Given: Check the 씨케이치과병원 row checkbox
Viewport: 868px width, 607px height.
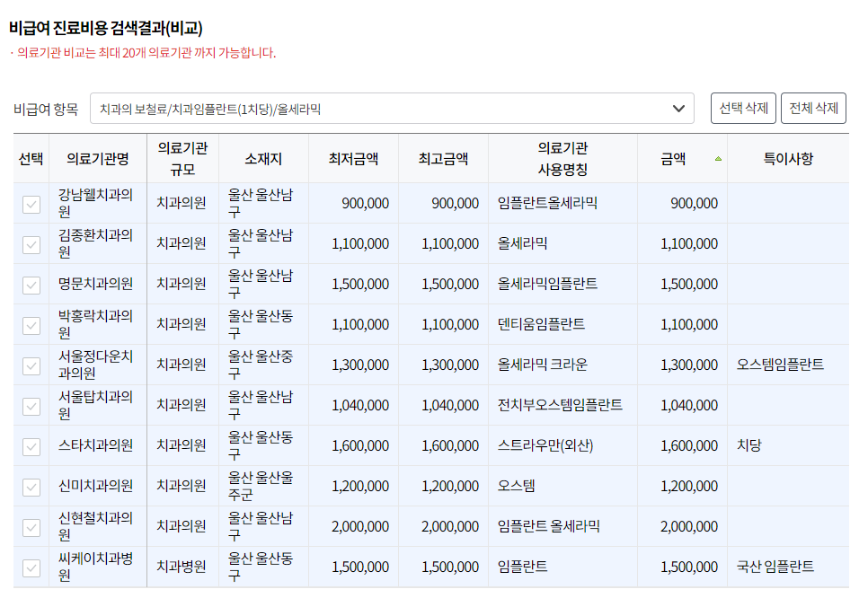Looking at the screenshot, I should [31, 566].
